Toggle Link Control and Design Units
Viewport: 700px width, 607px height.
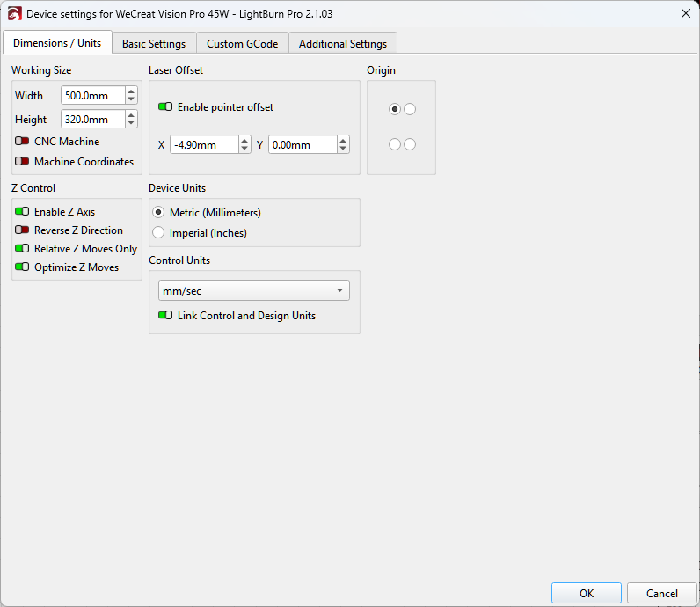tap(165, 315)
